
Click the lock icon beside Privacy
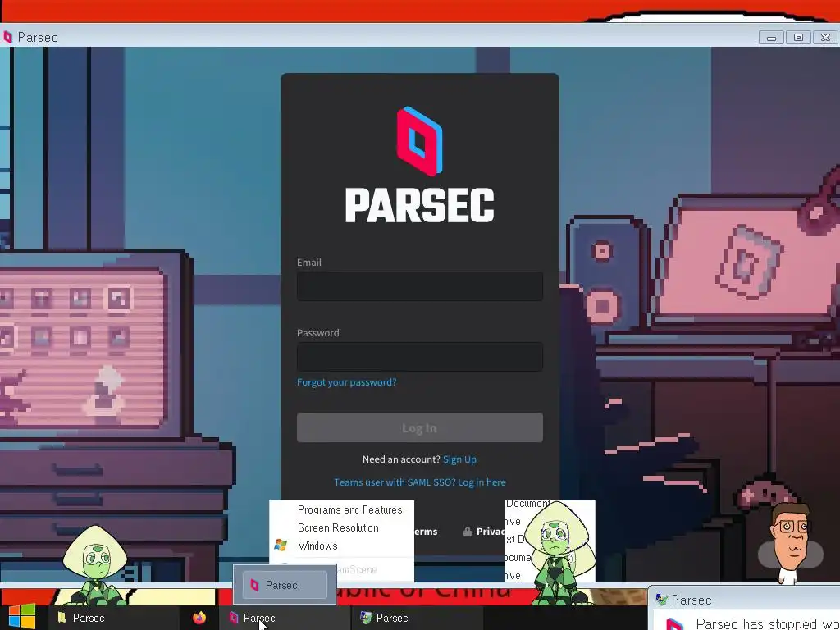pos(467,532)
